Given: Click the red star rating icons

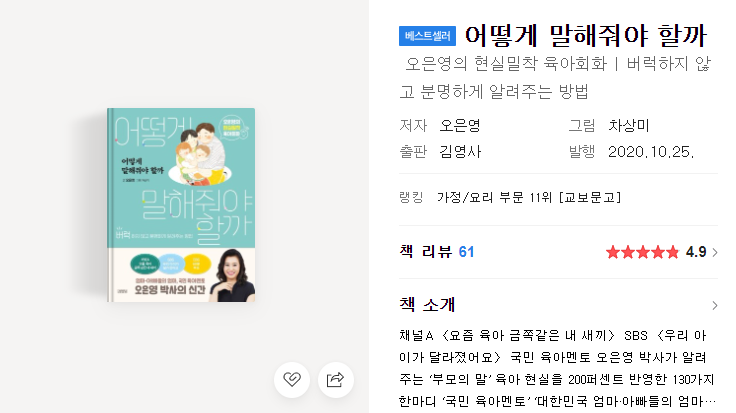Looking at the screenshot, I should (x=643, y=252).
